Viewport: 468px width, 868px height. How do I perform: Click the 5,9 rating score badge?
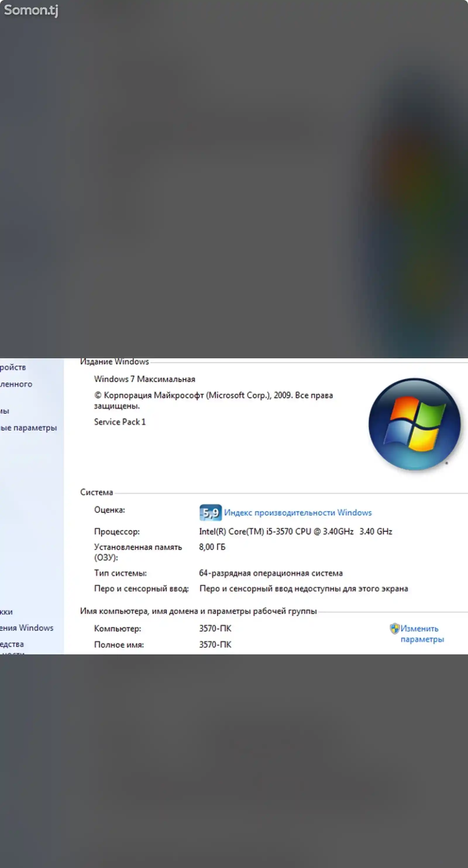tap(211, 512)
